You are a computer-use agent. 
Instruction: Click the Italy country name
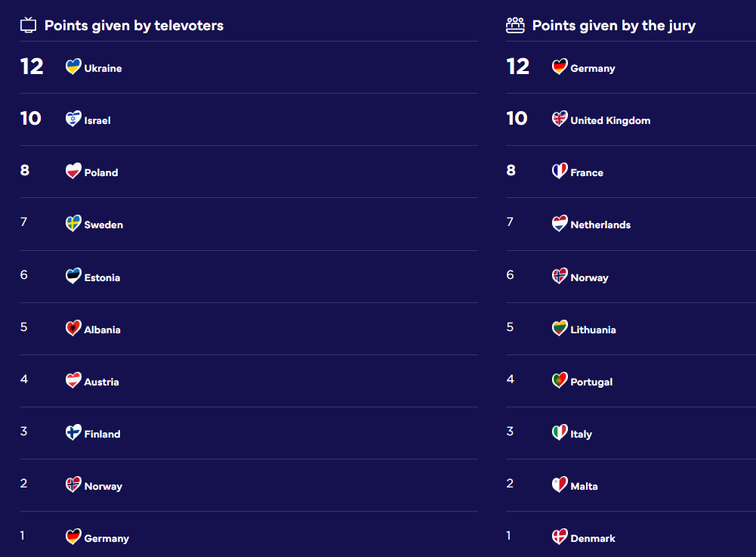(x=581, y=434)
